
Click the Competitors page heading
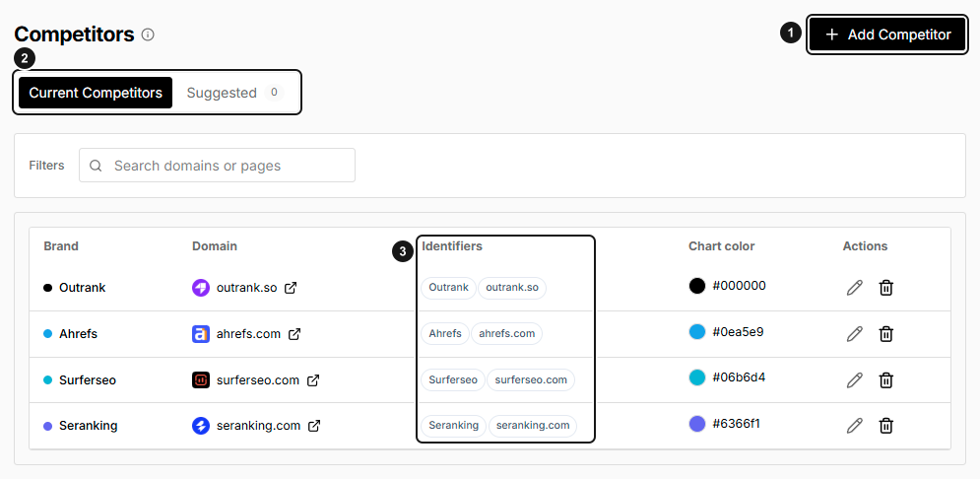click(75, 34)
